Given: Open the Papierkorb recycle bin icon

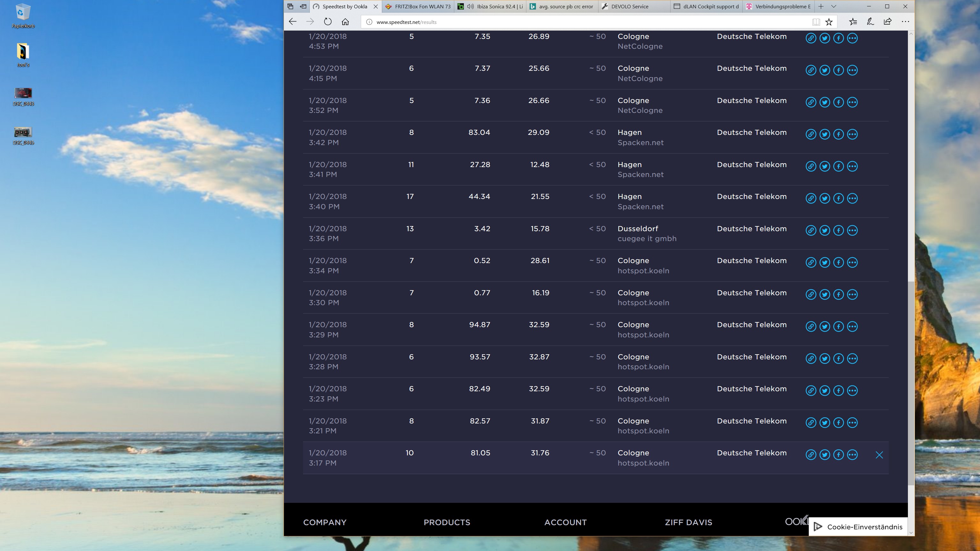Looking at the screenshot, I should pos(23,16).
